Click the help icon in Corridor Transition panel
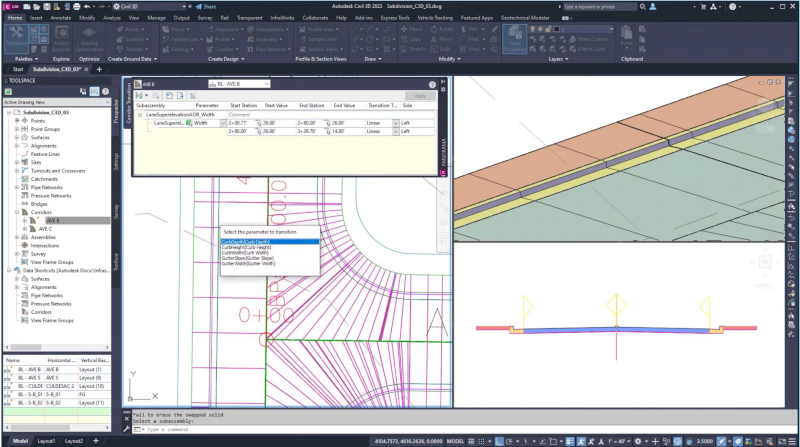800x447 pixels. [x=432, y=84]
